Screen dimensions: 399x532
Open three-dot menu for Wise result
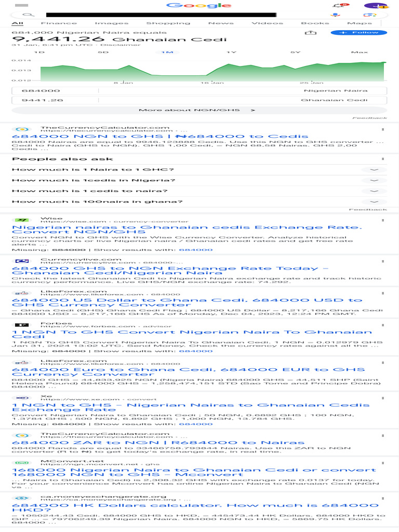coord(383,220)
